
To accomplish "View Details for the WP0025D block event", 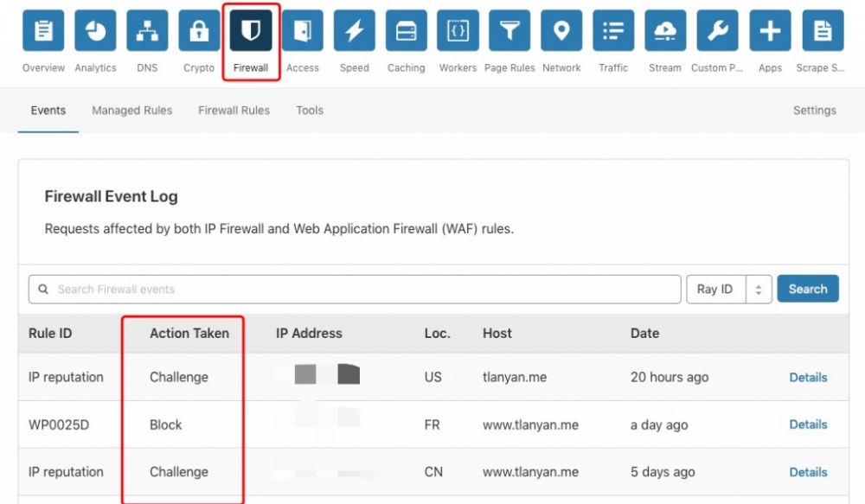I will [x=808, y=424].
